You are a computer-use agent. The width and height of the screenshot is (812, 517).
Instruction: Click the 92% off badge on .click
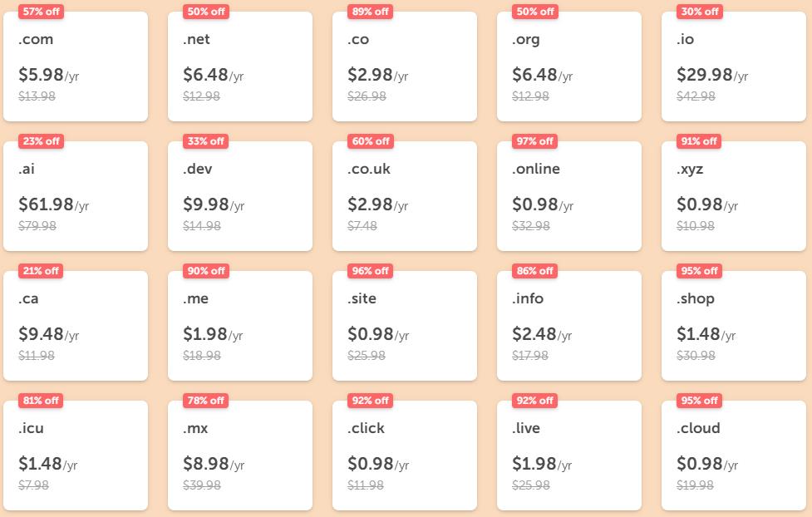click(x=371, y=401)
